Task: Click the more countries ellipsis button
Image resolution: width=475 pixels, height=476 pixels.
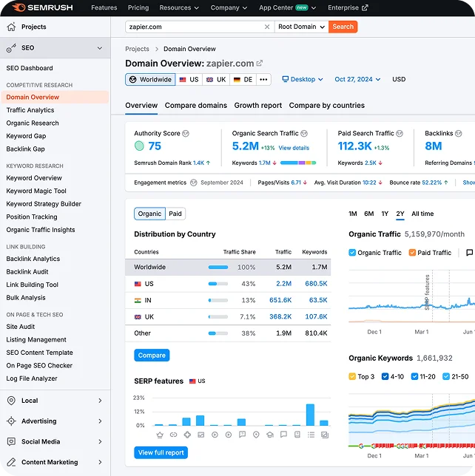Action: click(264, 80)
